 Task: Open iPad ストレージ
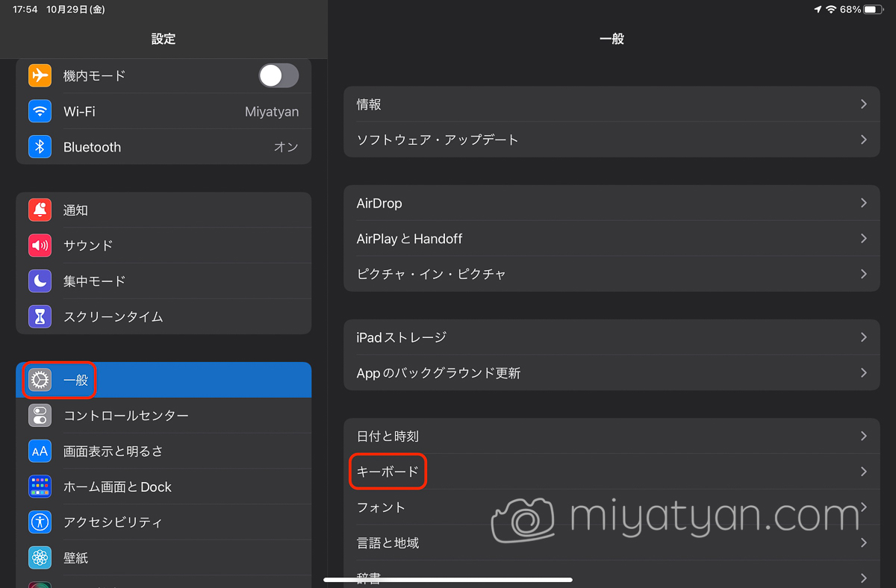click(612, 337)
